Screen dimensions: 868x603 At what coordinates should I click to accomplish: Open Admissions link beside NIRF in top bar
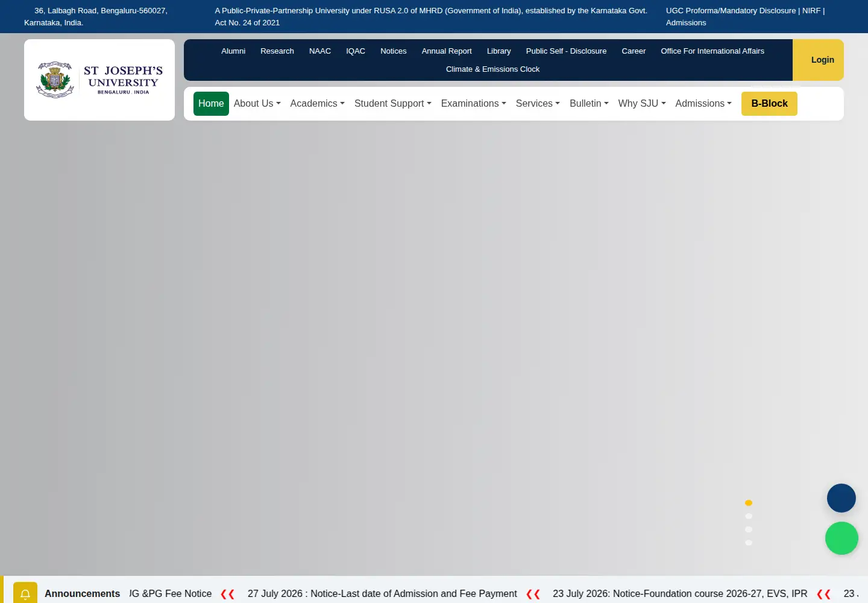click(x=686, y=23)
